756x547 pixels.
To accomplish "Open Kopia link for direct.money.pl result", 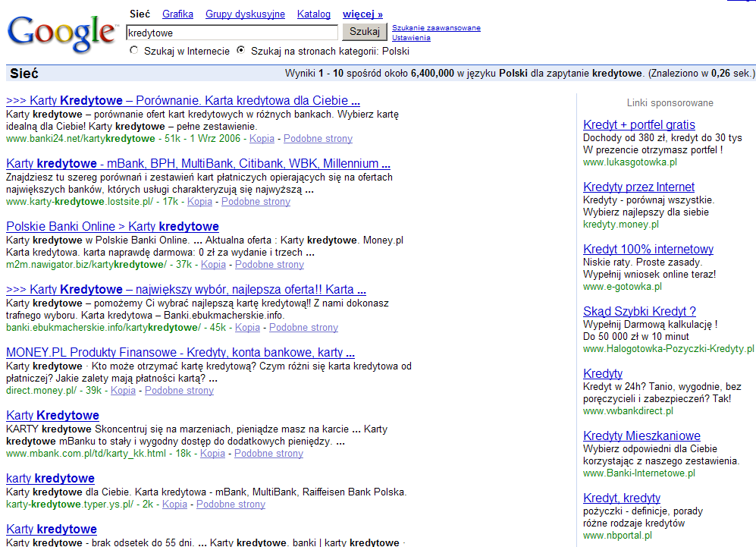I will pyautogui.click(x=123, y=390).
